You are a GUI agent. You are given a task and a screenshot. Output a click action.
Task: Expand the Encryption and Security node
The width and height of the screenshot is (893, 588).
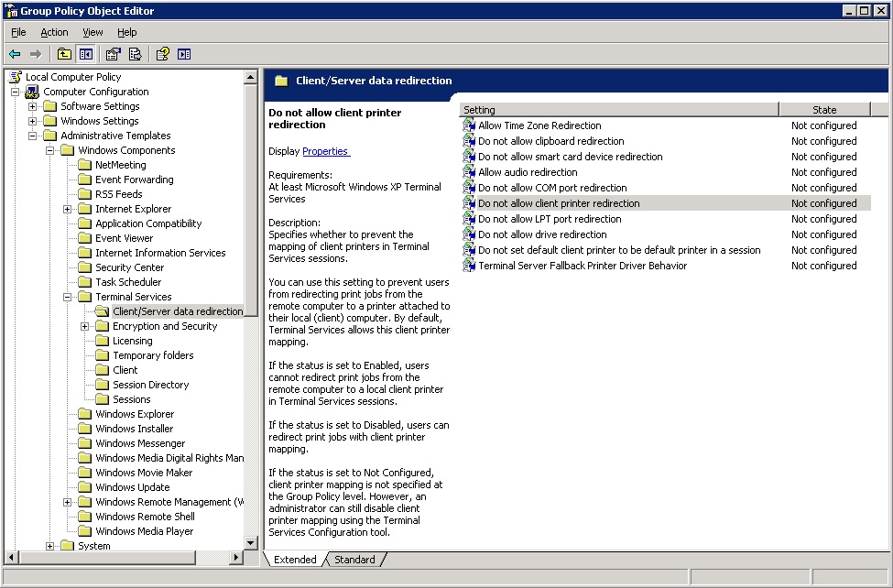pos(84,326)
